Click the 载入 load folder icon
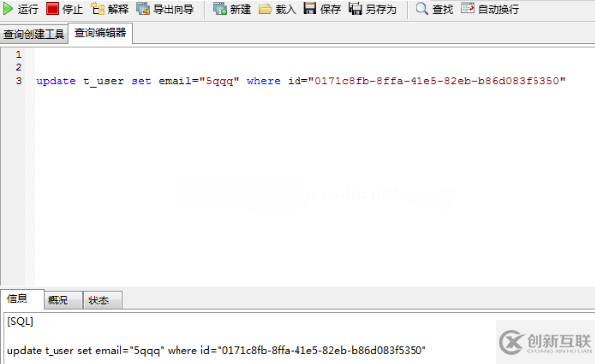Image resolution: width=595 pixels, height=364 pixels. 265,9
